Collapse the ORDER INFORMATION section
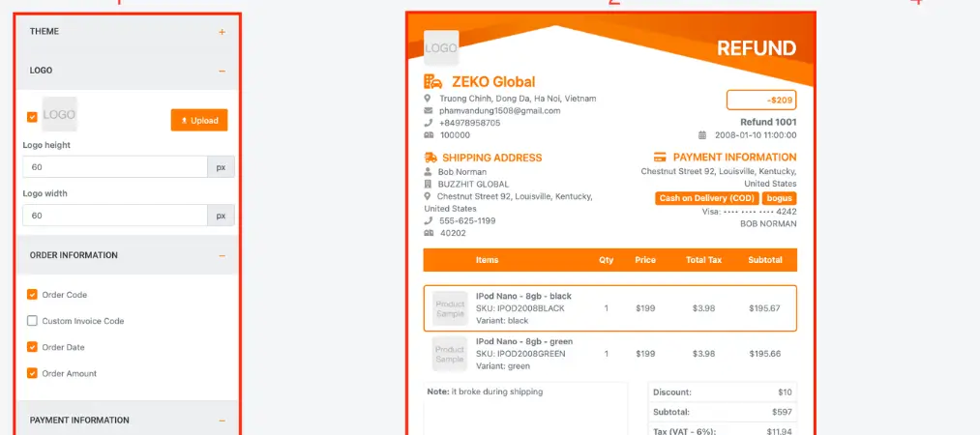Viewport: 980px width, 435px height. pyautogui.click(x=222, y=255)
